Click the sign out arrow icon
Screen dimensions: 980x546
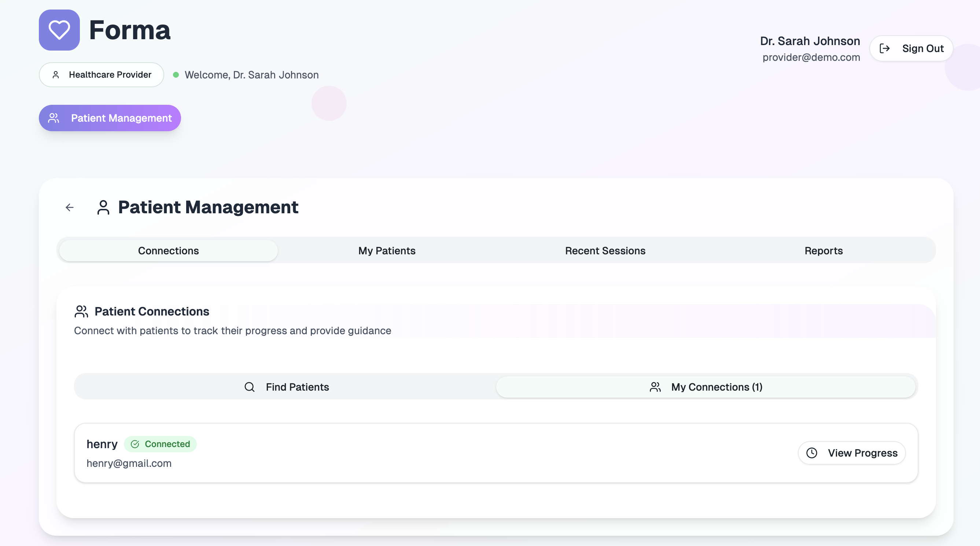coord(884,48)
